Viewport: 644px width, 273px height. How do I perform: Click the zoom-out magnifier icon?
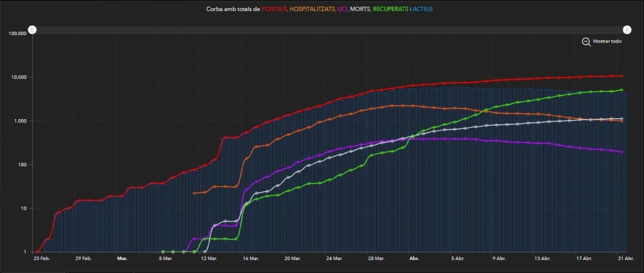586,42
